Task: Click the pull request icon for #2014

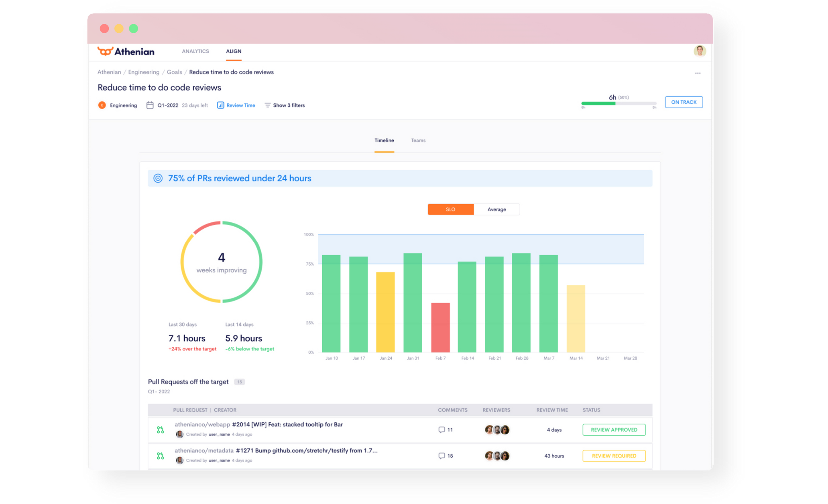Action: click(161, 430)
